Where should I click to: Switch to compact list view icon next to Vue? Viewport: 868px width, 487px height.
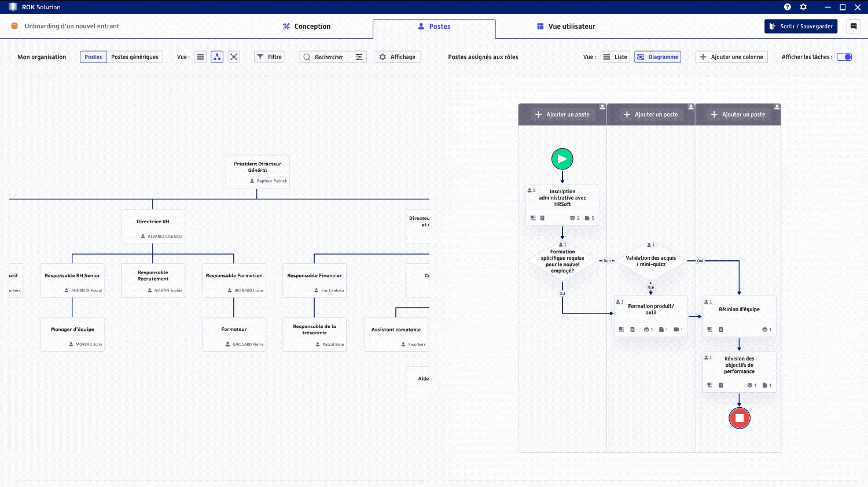200,57
